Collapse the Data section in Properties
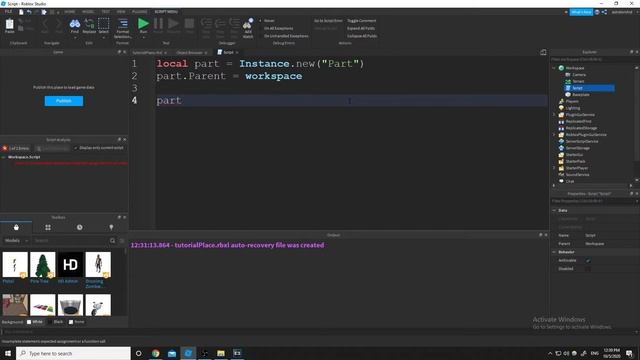 click(x=554, y=210)
